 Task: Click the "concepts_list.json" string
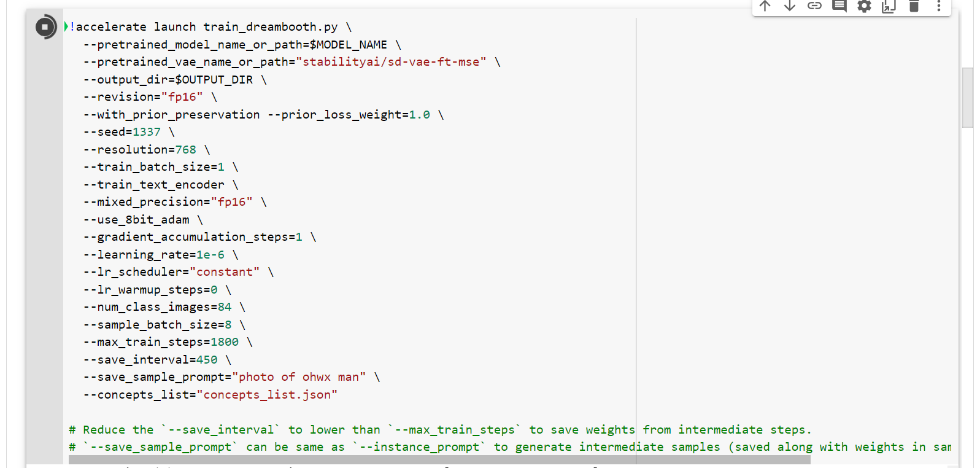coord(267,395)
